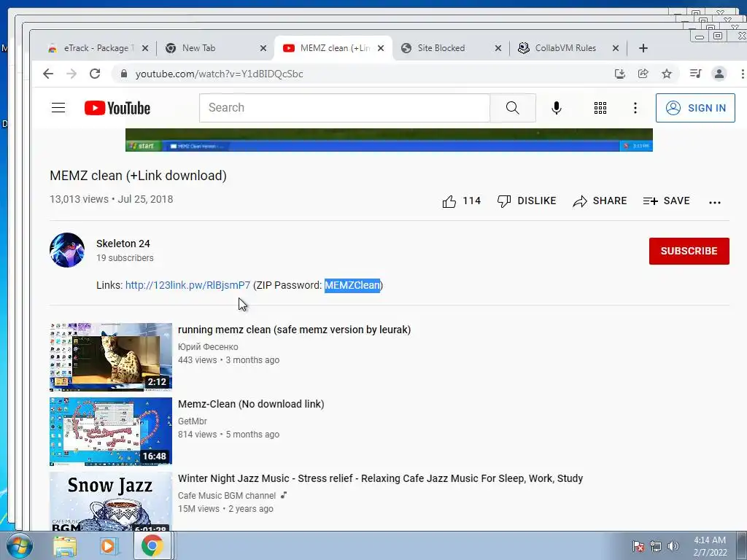747x560 pixels.
Task: Open the Winter Night Jazz Music video title
Action: (x=380, y=478)
